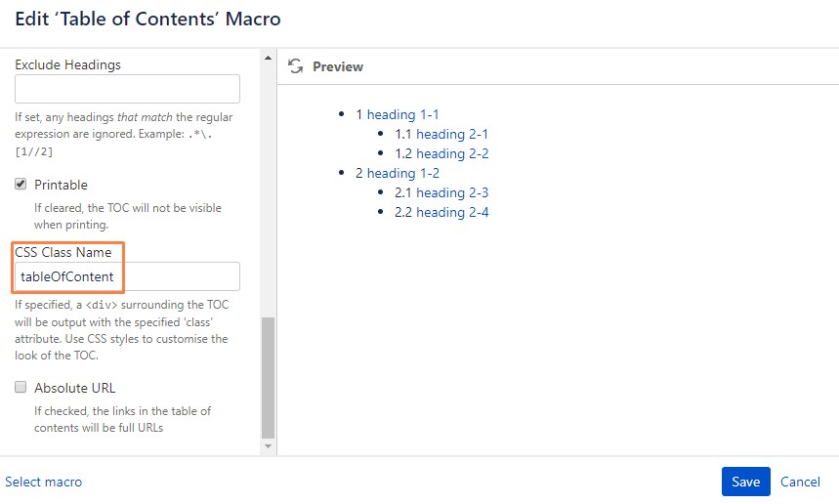
Task: Save the macro settings
Action: [745, 482]
